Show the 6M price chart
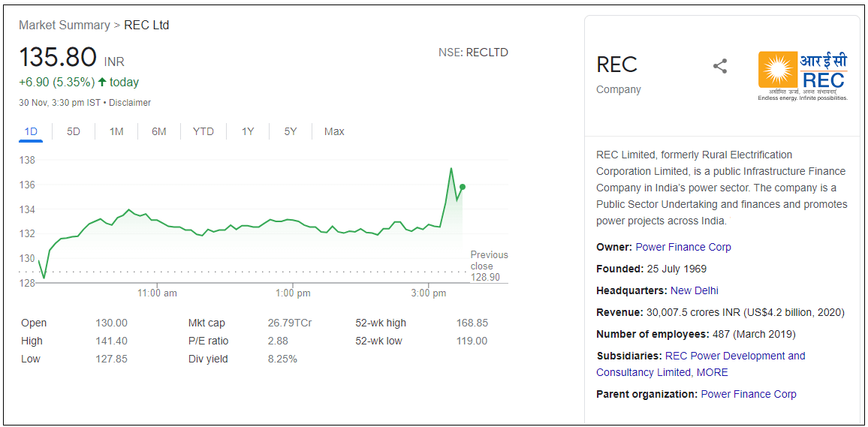The height and width of the screenshot is (427, 868). (159, 131)
